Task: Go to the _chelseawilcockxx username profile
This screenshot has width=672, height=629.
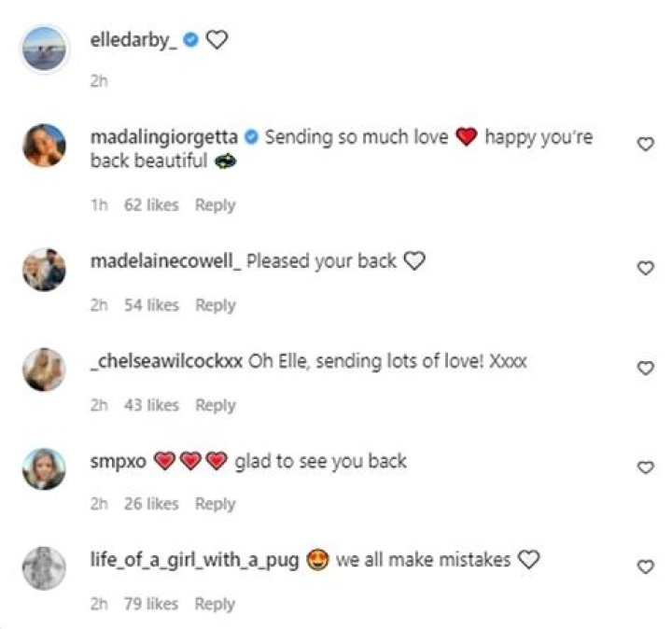Action: tap(167, 361)
